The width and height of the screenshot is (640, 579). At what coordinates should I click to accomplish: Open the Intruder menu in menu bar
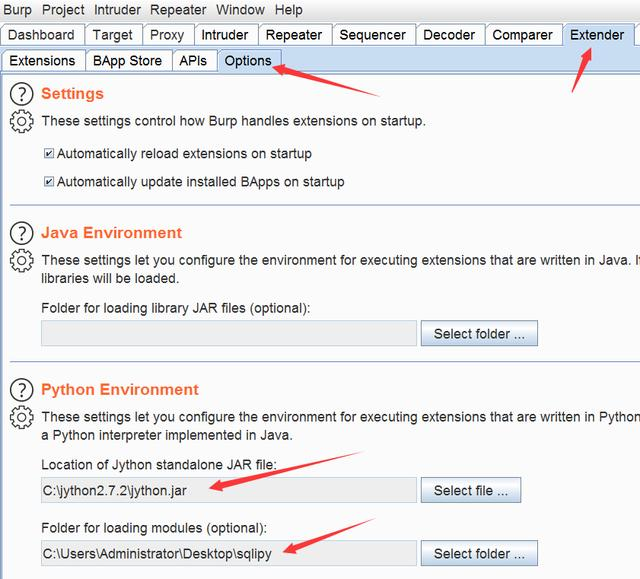click(x=118, y=10)
